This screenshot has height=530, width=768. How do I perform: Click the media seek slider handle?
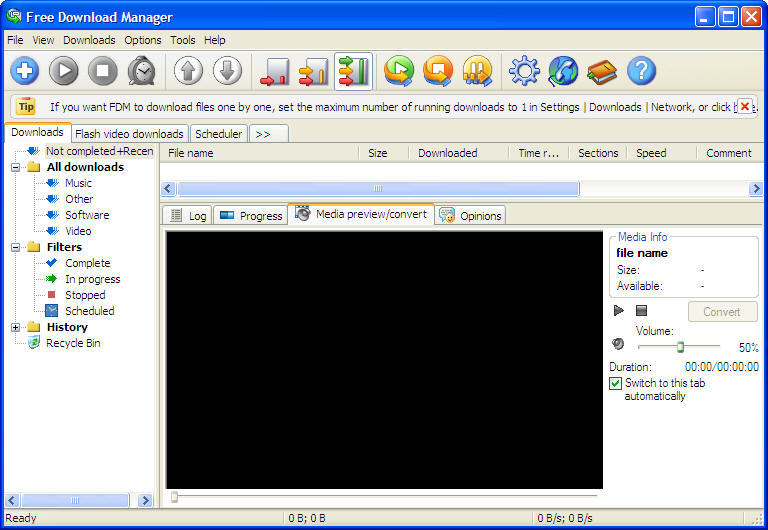tap(174, 497)
